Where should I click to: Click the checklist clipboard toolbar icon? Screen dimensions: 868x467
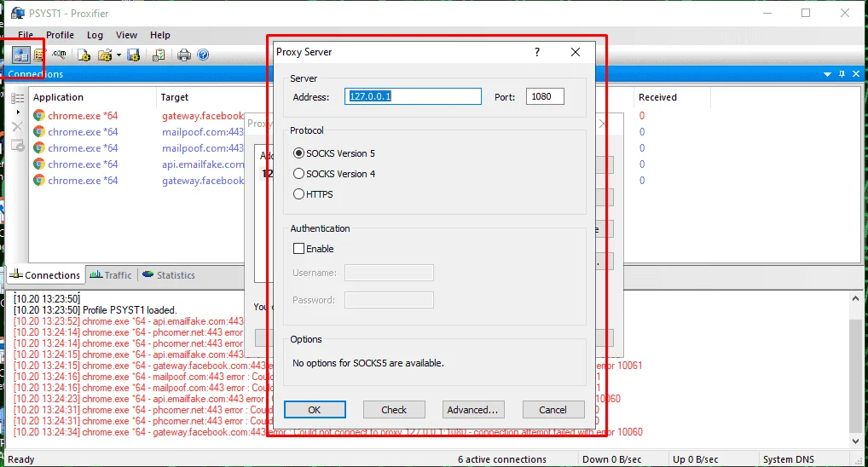point(159,55)
